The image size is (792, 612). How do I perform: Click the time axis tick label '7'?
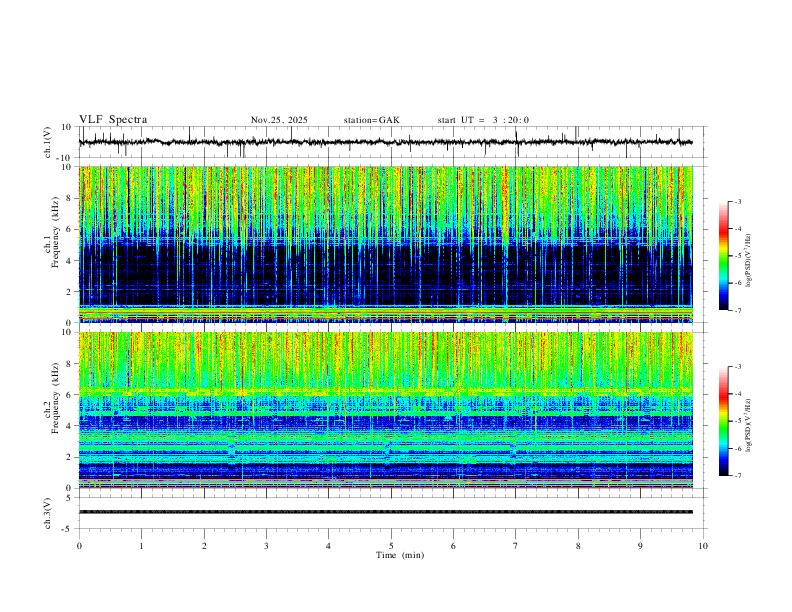[516, 546]
